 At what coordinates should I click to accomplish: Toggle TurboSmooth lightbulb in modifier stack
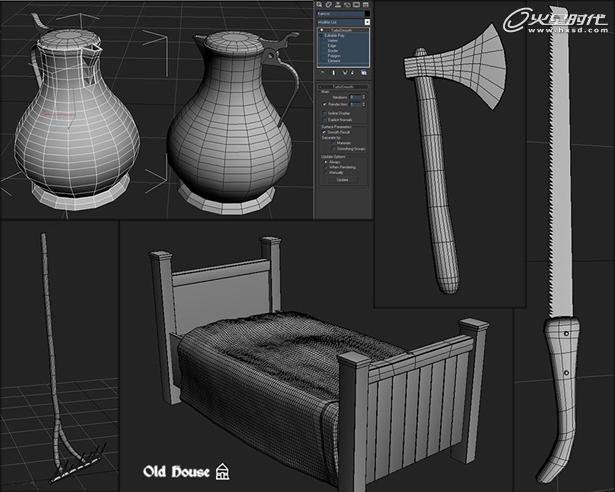tap(322, 30)
